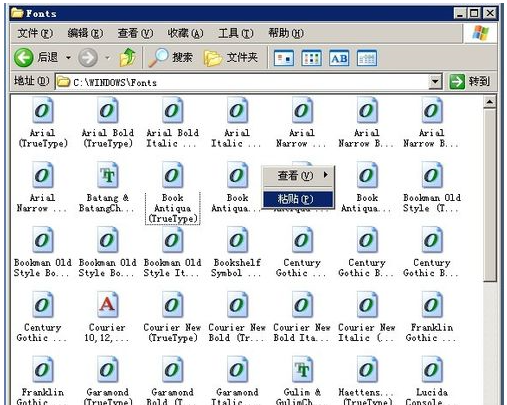Open the 帮助(H) menu
507x405 pixels.
click(x=286, y=33)
